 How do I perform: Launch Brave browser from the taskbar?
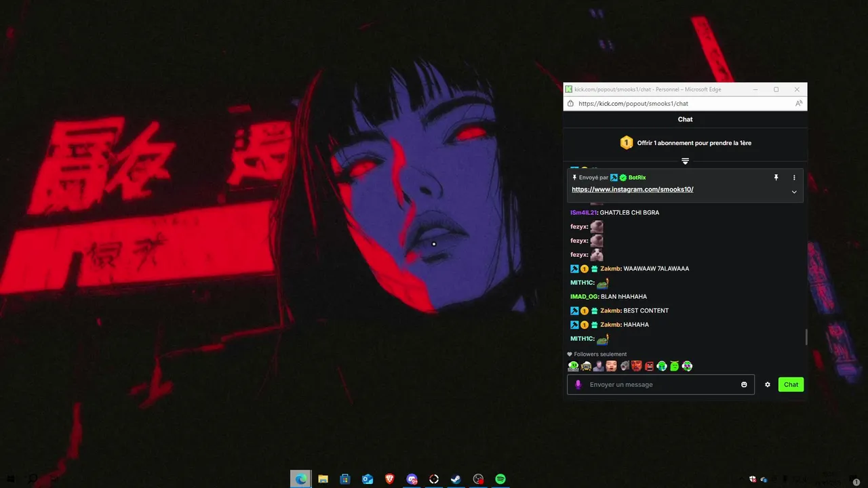[389, 479]
